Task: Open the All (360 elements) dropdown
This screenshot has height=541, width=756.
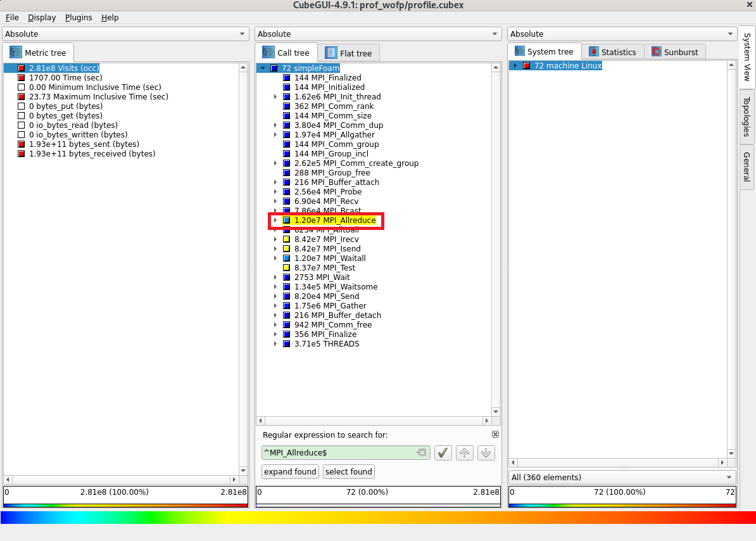Action: point(622,477)
